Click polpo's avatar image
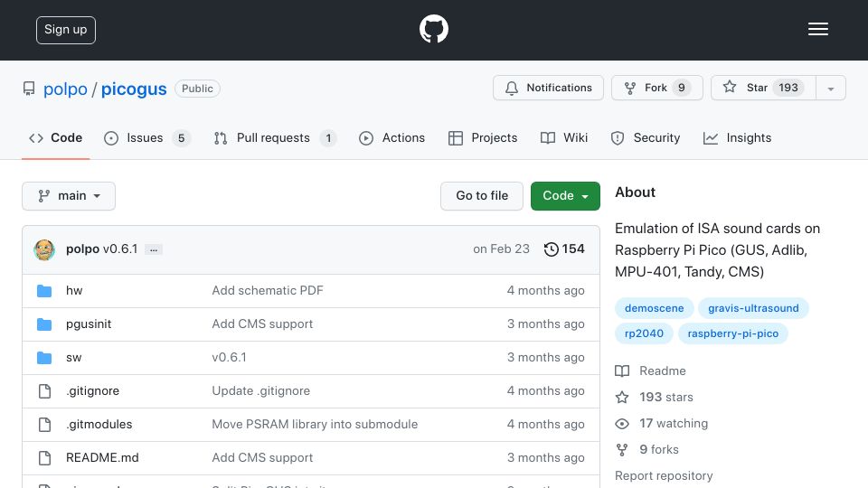This screenshot has width=868, height=488. point(43,249)
